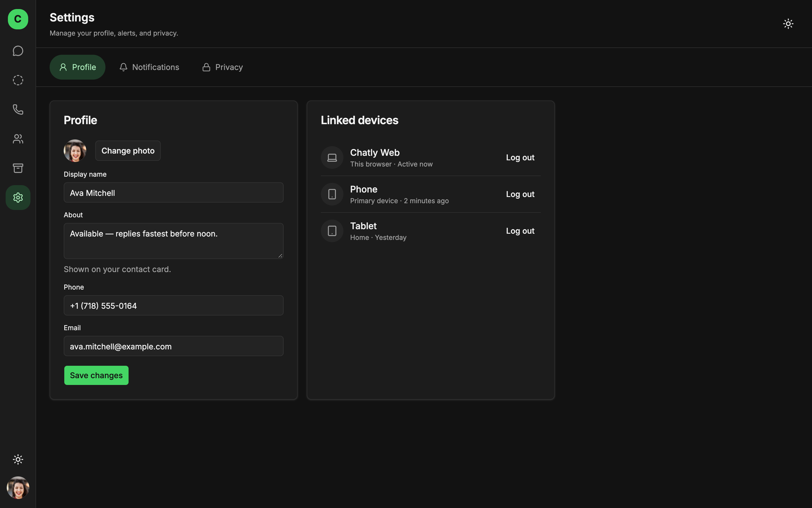Click the Change photo button
The image size is (812, 508).
coord(128,150)
